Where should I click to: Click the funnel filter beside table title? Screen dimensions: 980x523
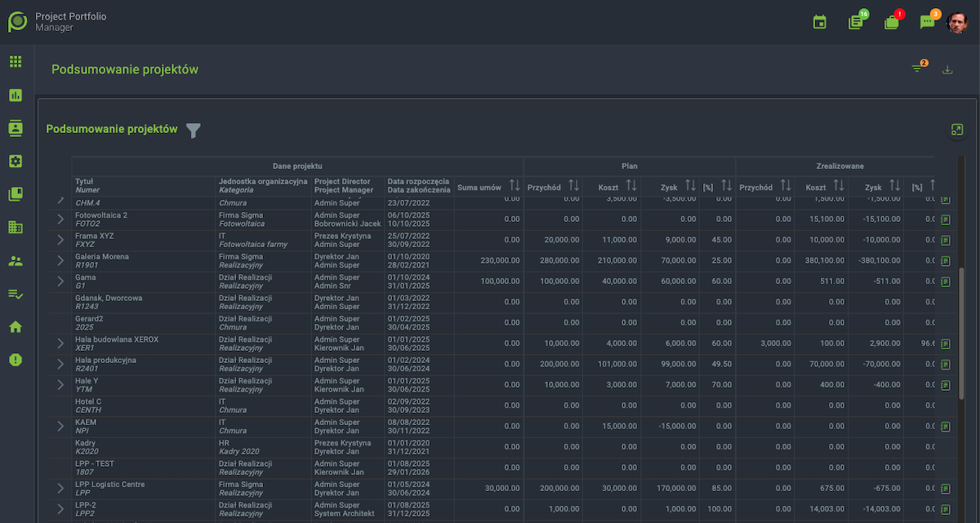pyautogui.click(x=193, y=131)
